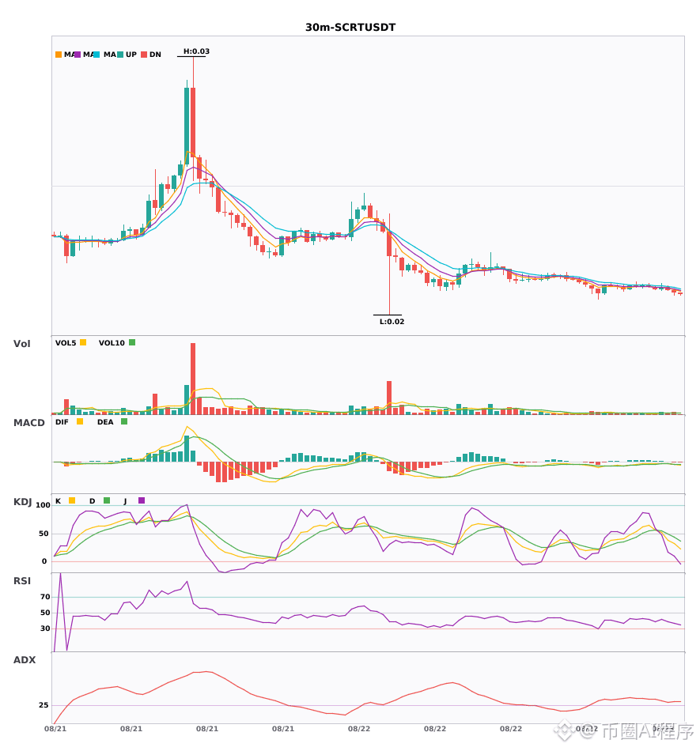Viewport: 700px width, 751px height.
Task: Click the yellow K legend swatch
Action: coord(72,500)
